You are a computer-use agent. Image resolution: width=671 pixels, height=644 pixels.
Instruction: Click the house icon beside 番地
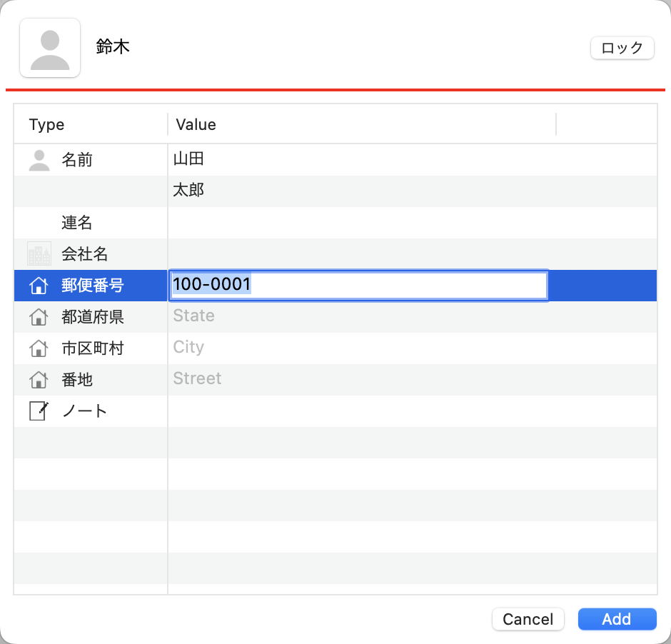click(x=39, y=380)
